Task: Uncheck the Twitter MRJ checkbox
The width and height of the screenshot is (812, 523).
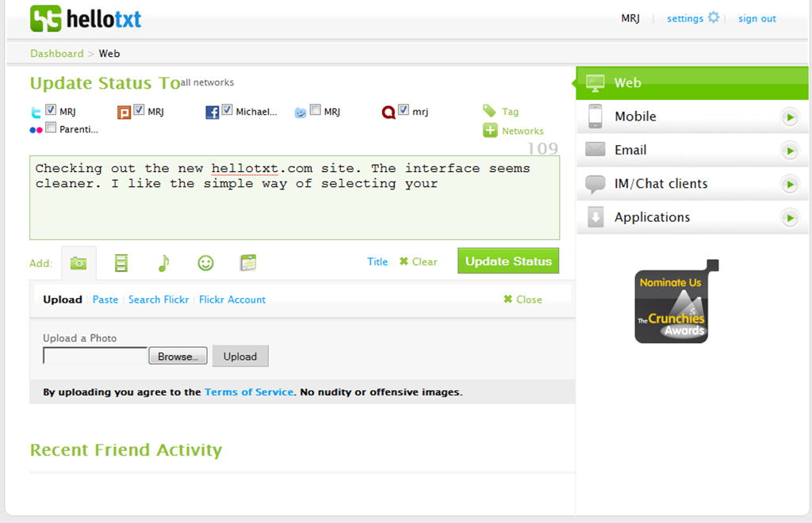Action: (51, 110)
